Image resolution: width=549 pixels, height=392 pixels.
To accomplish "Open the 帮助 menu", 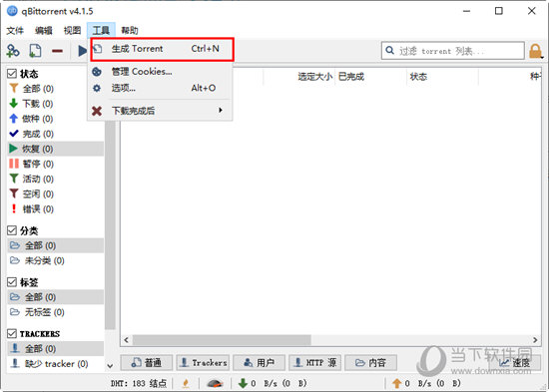I will pos(130,31).
